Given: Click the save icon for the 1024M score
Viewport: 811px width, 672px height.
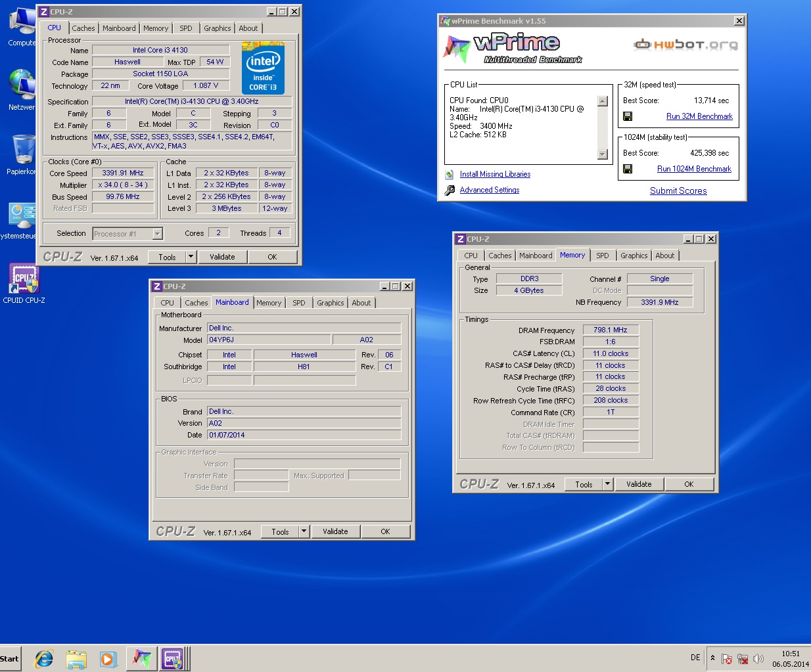Looking at the screenshot, I should [x=628, y=169].
